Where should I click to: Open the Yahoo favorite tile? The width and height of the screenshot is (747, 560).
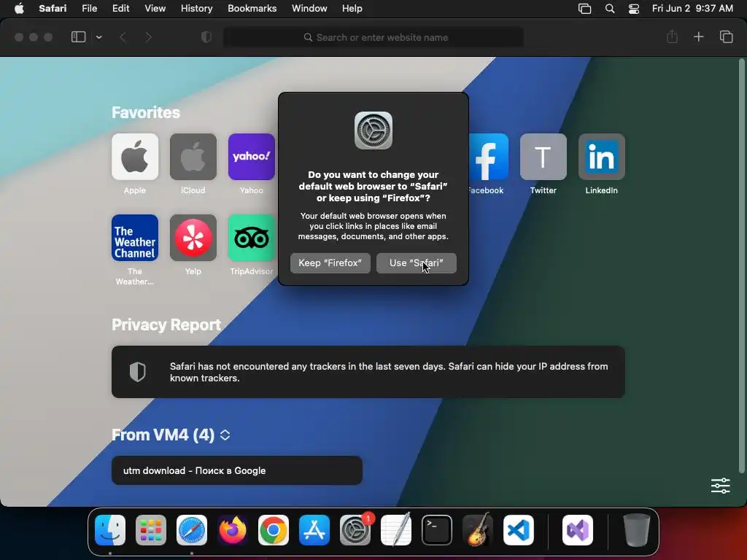tap(252, 157)
